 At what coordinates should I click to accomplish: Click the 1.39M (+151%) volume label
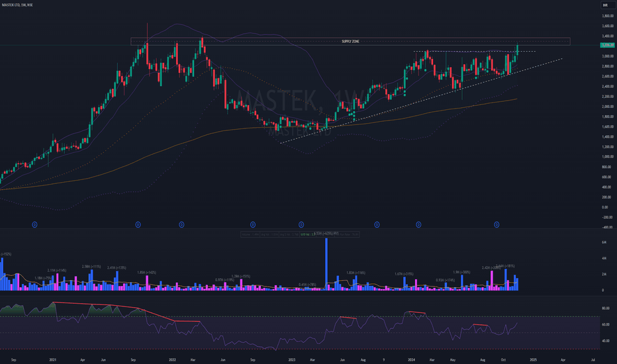tap(241, 276)
